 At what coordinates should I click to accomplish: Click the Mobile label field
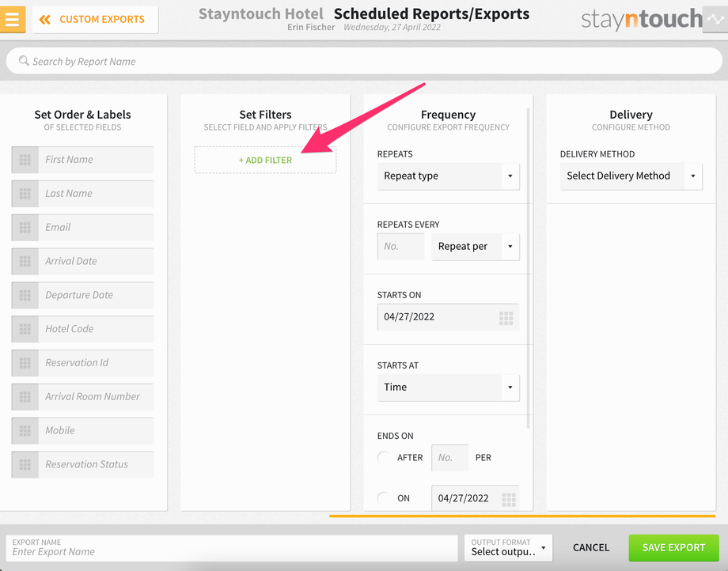[96, 431]
